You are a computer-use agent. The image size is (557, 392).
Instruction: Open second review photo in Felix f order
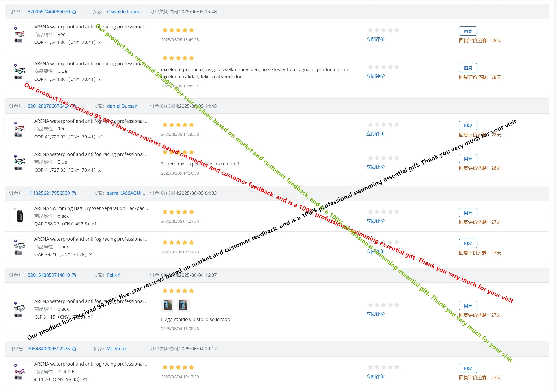point(183,305)
